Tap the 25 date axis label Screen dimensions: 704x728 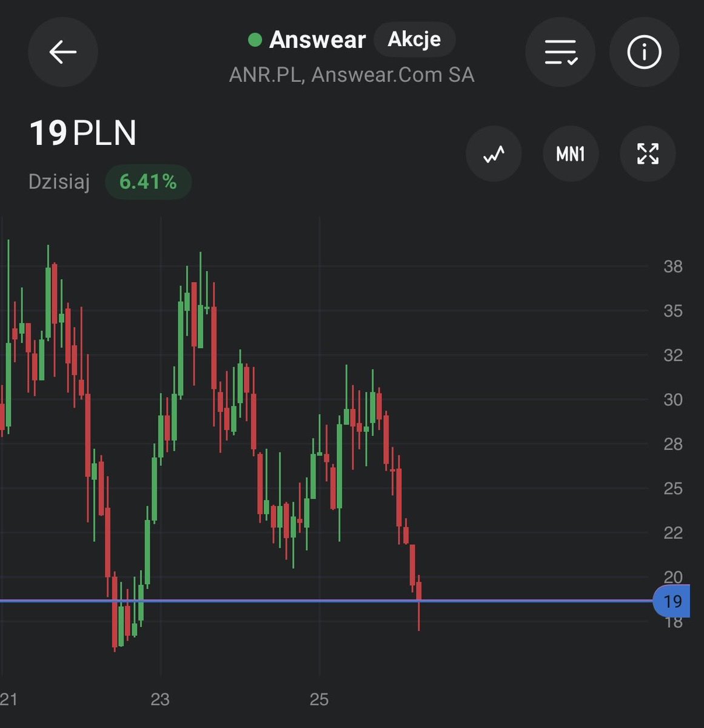pos(319,699)
